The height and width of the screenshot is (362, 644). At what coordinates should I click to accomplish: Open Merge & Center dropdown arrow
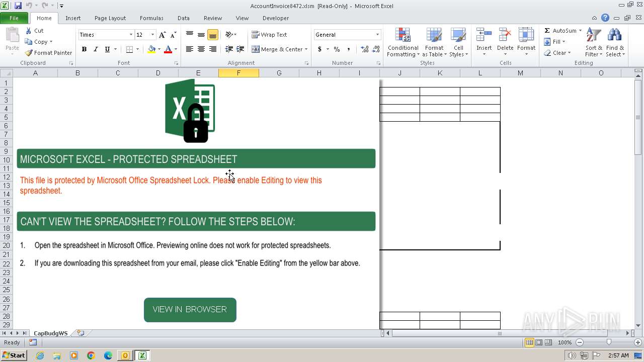[x=306, y=49]
